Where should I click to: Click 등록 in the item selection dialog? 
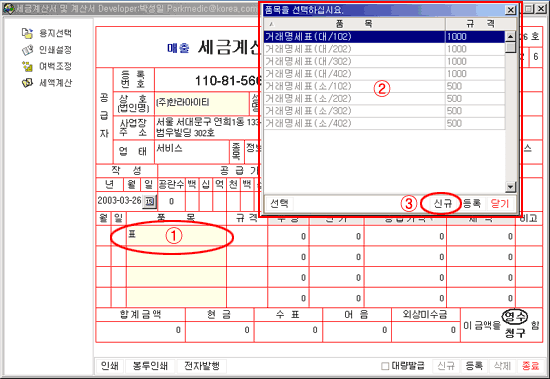click(x=471, y=203)
